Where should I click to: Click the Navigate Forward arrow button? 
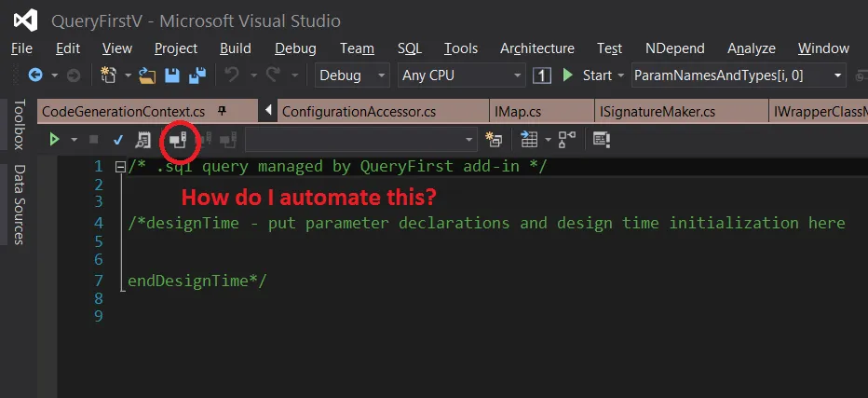click(x=73, y=75)
